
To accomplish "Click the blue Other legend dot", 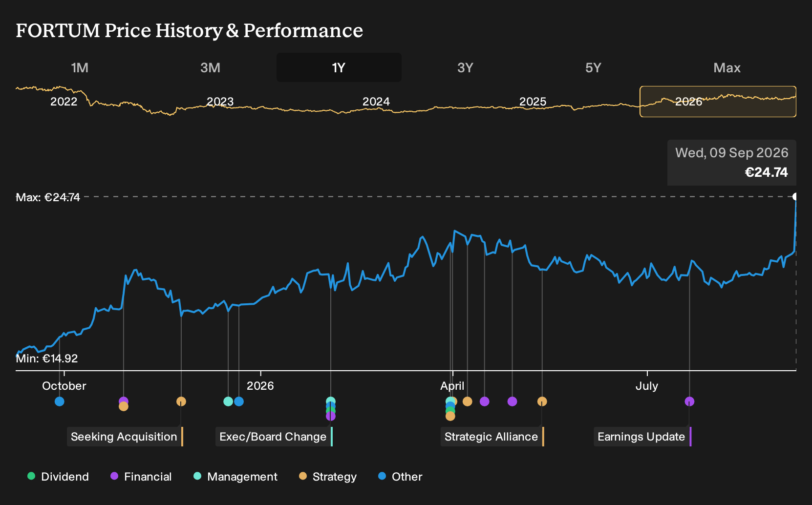I will tap(382, 476).
